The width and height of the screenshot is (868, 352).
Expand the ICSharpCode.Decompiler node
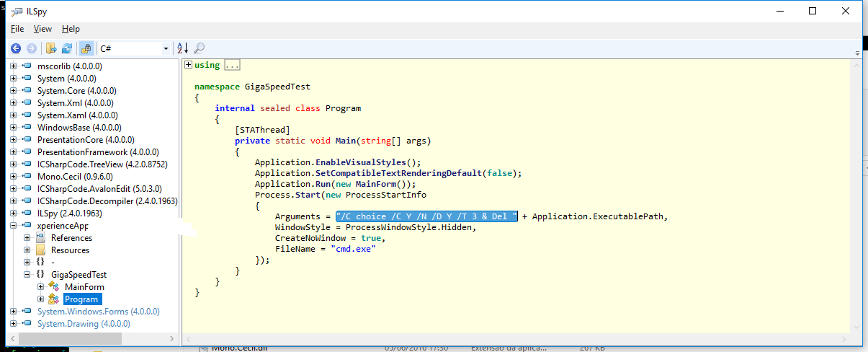[13, 201]
